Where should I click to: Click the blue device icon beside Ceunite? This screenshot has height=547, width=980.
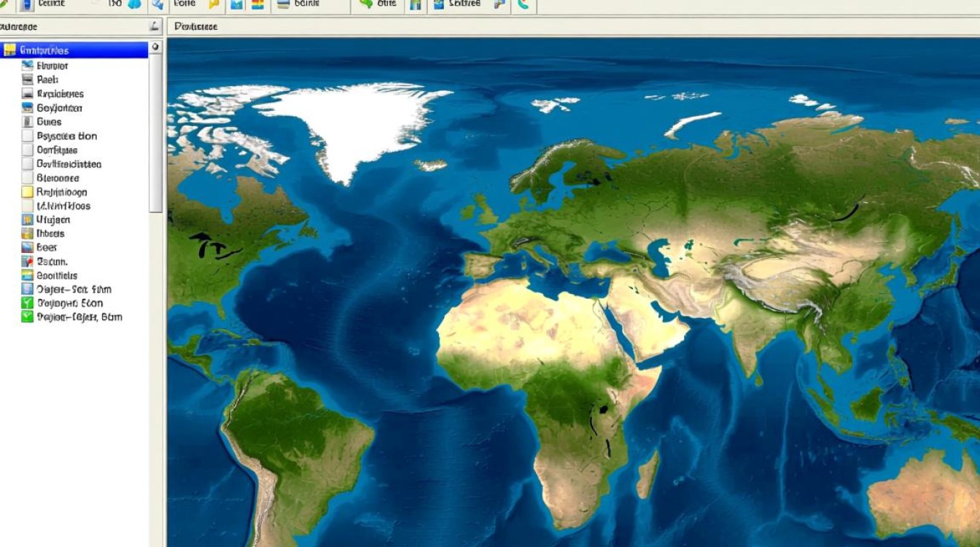click(26, 4)
